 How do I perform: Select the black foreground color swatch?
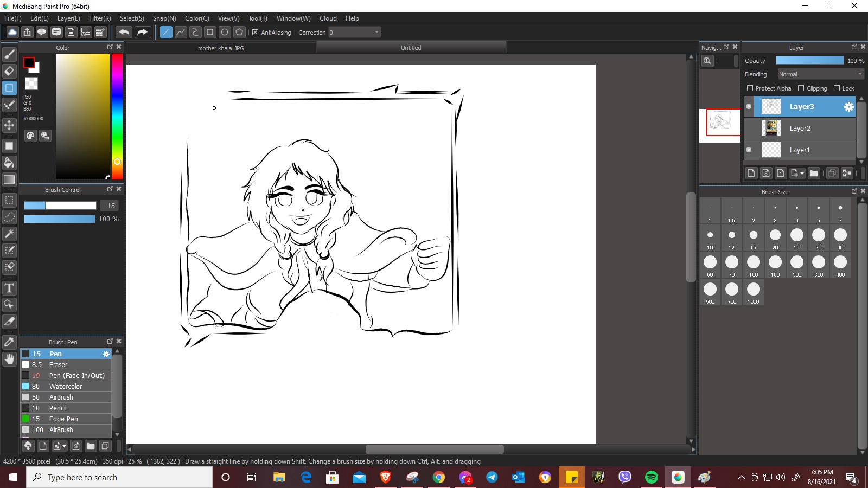point(29,63)
